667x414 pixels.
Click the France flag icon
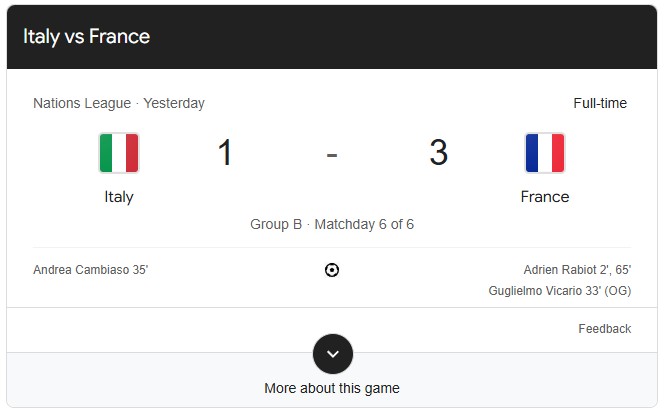pyautogui.click(x=545, y=153)
